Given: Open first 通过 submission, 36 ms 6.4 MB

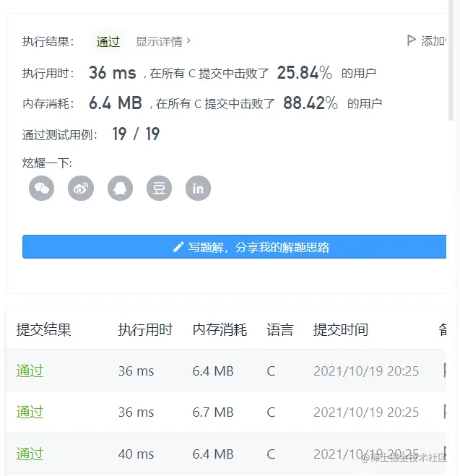Looking at the screenshot, I should (x=30, y=371).
